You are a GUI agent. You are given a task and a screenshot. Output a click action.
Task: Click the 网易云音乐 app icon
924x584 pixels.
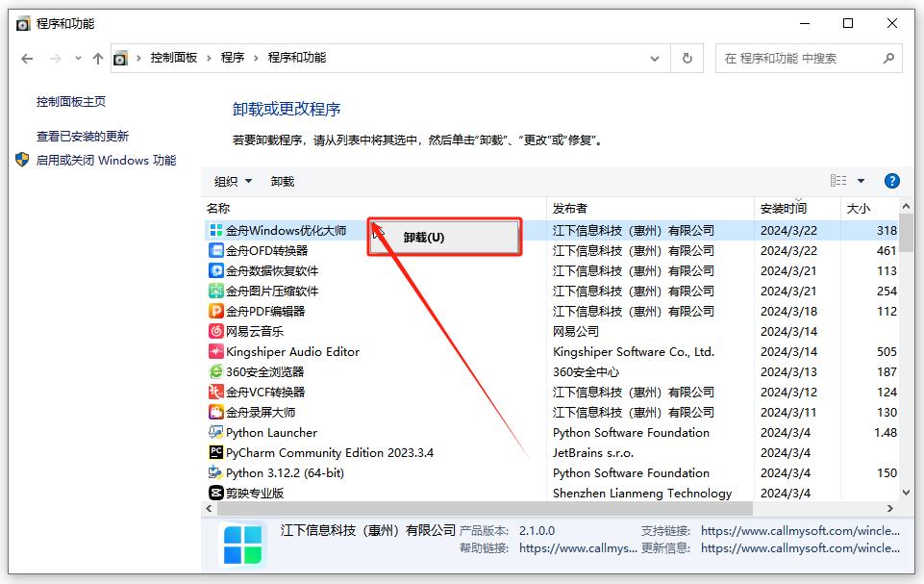(216, 331)
